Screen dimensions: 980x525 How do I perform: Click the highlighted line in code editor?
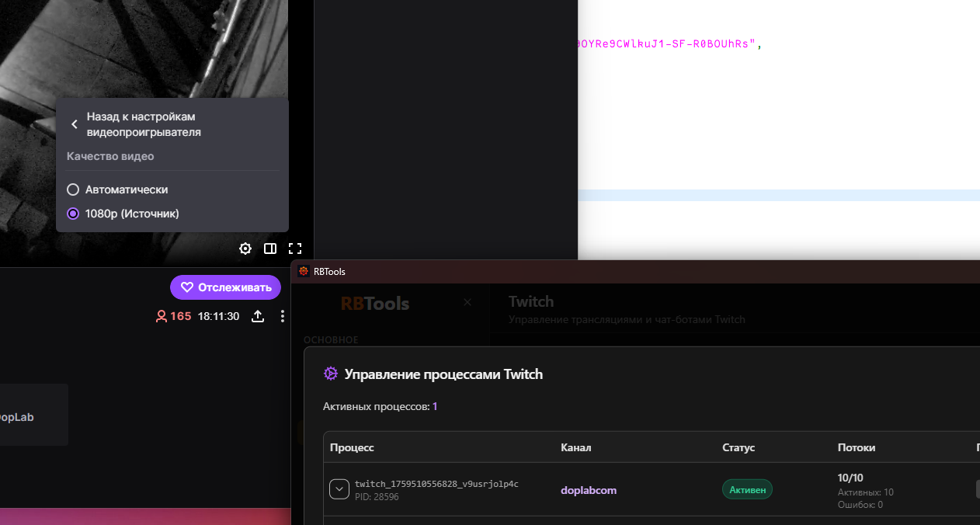tap(777, 195)
